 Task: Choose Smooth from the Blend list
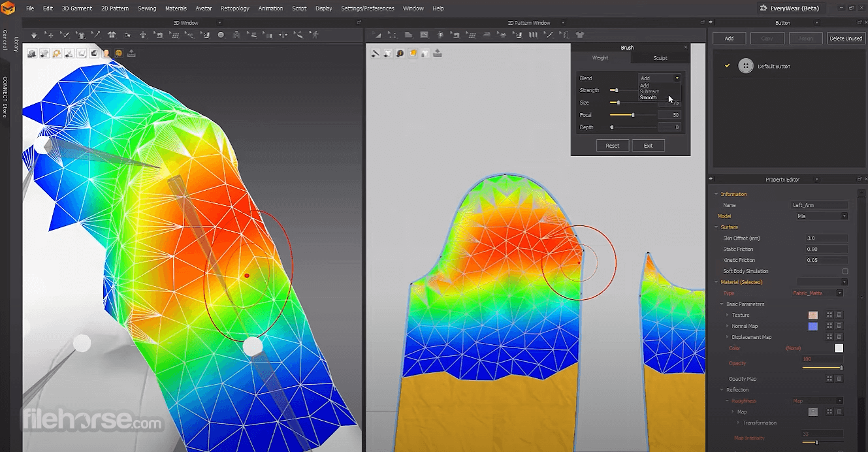[649, 97]
